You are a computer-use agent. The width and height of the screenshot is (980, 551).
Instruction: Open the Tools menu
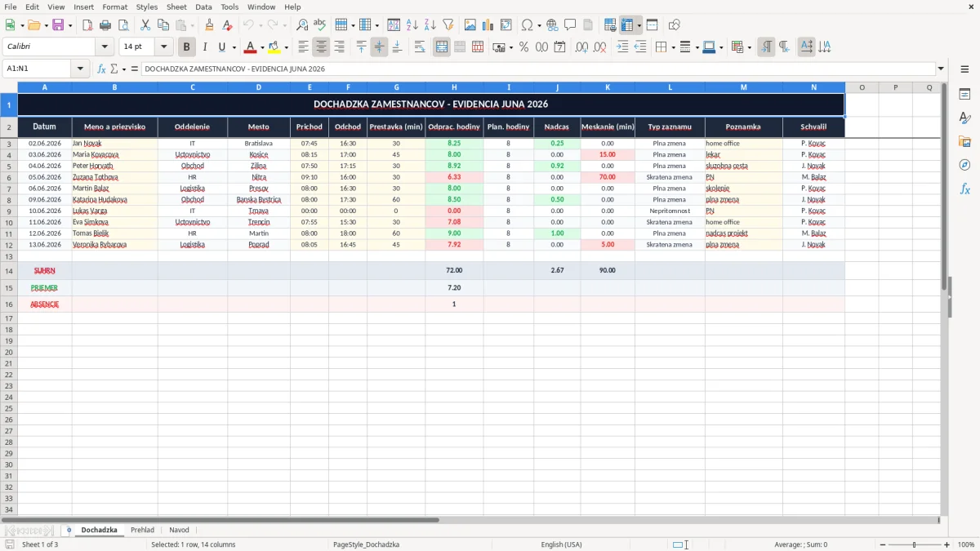229,7
